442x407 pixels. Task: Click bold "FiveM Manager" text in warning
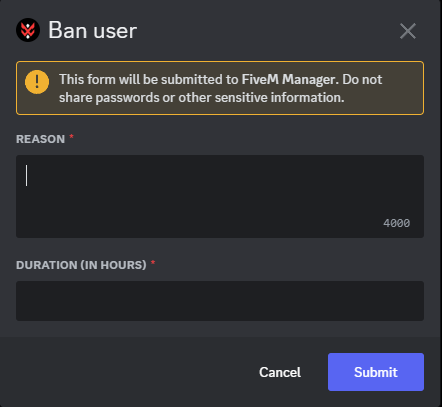tap(288, 79)
